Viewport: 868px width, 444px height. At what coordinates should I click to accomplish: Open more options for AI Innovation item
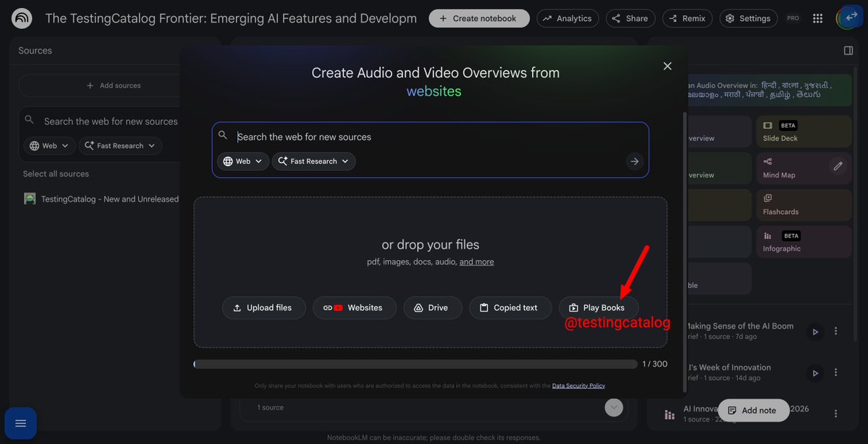coord(836,414)
